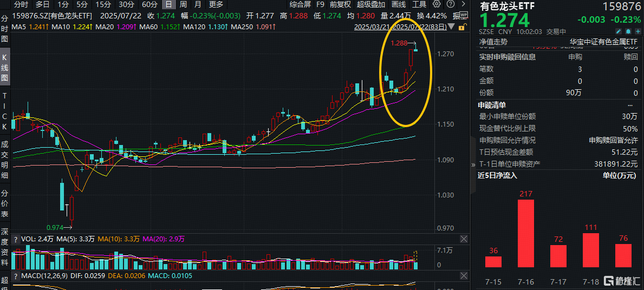Click 华宝中证有色金属ETF fund name

[x=604, y=42]
